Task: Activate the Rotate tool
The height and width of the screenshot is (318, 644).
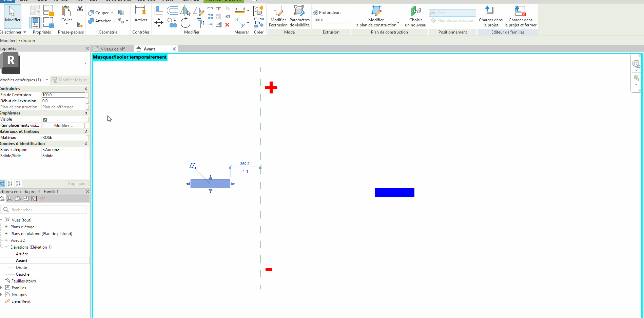Action: tap(185, 23)
